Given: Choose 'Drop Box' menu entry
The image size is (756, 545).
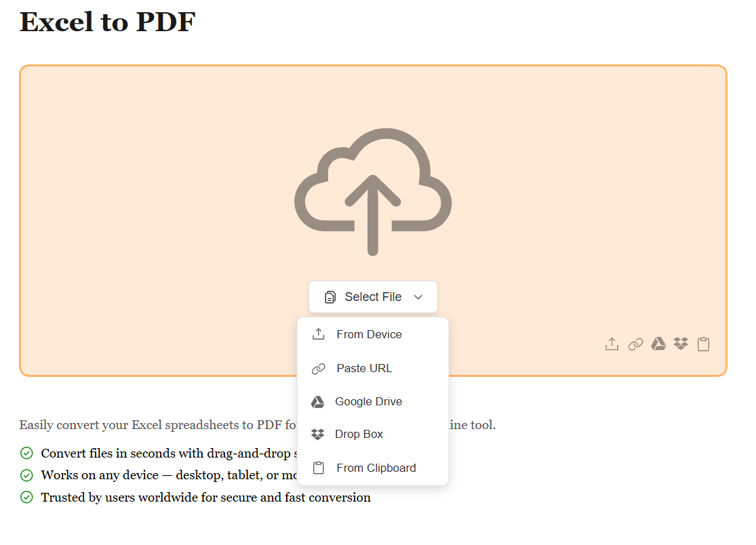Looking at the screenshot, I should (x=359, y=435).
